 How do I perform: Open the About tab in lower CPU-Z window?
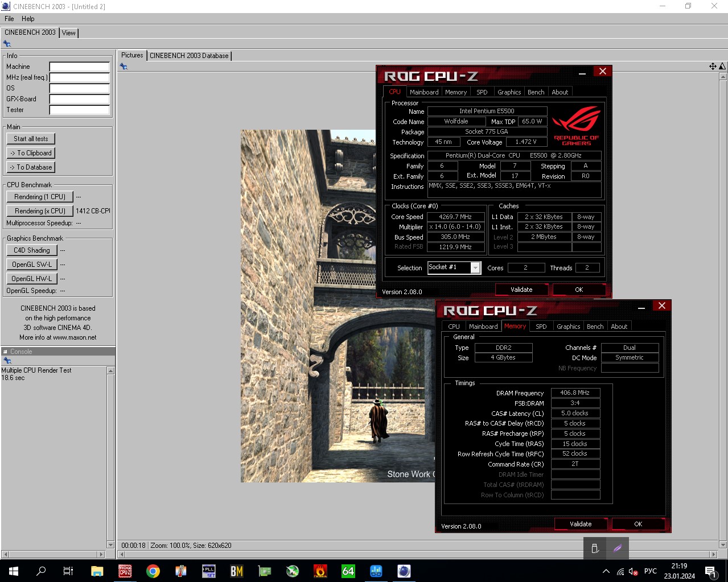(x=619, y=327)
